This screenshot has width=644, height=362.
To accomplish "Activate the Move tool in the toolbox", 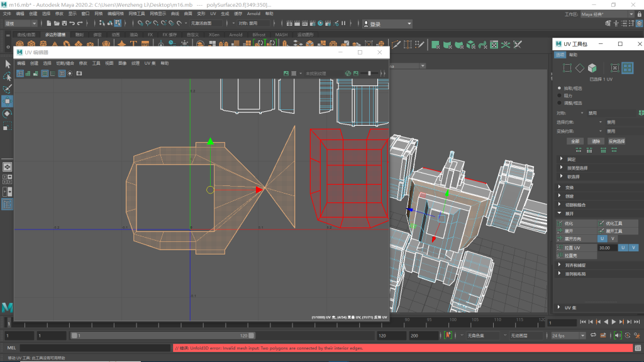I will pyautogui.click(x=8, y=101).
